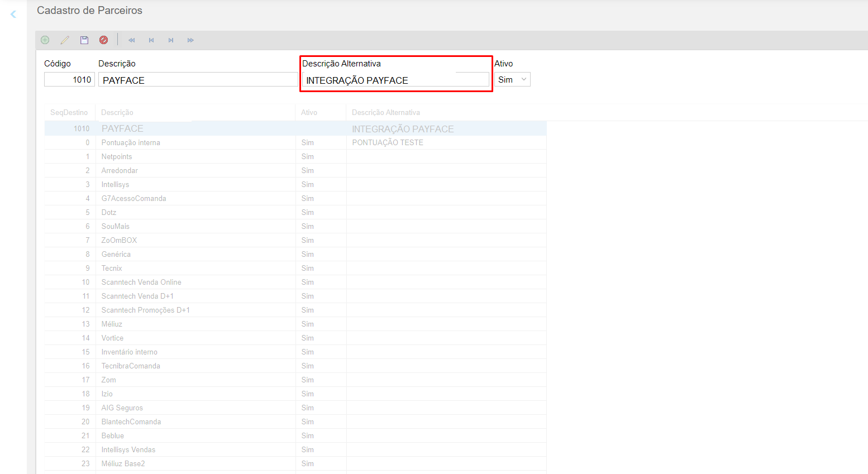Click the red cancel icon
868x474 pixels.
coord(104,40)
